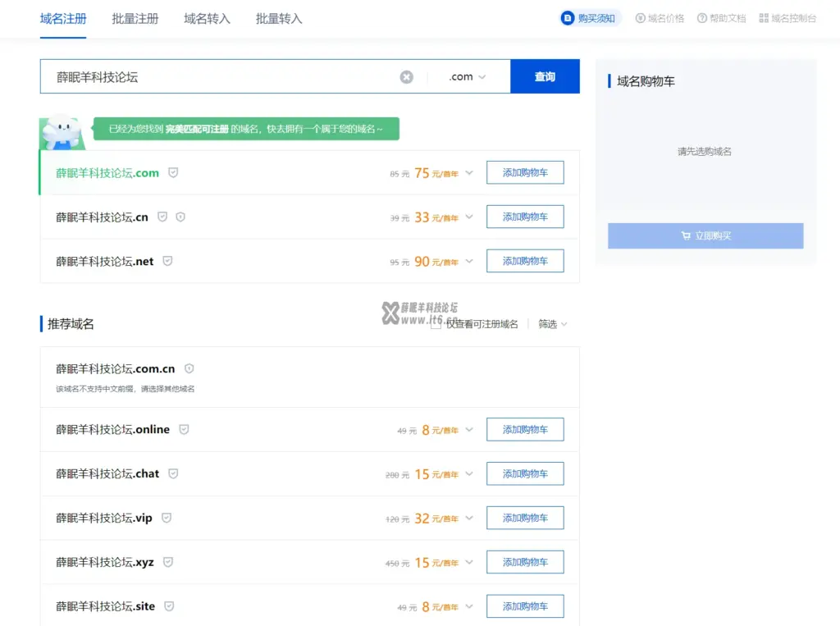Expand the price options for the .net domain
The height and width of the screenshot is (626, 840).
pyautogui.click(x=469, y=261)
